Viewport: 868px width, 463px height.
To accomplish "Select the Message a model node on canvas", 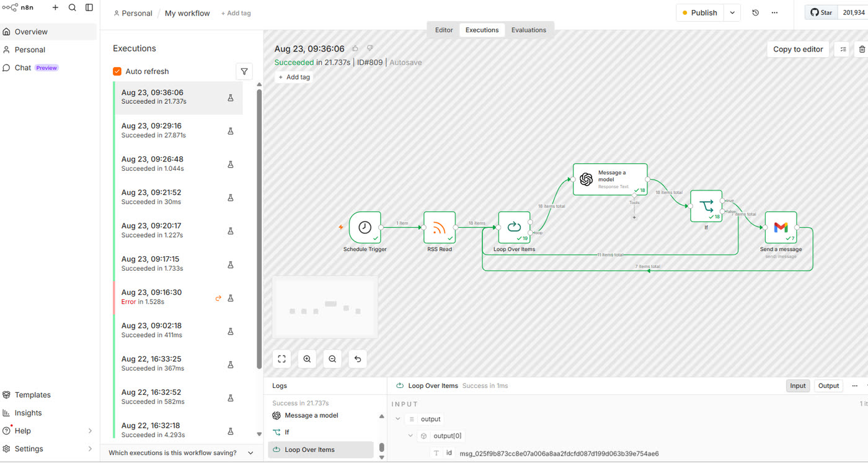I will click(610, 179).
